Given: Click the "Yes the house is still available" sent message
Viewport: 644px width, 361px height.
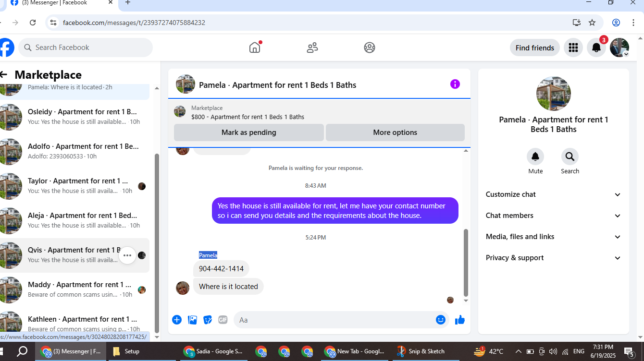Looking at the screenshot, I should 335,211.
